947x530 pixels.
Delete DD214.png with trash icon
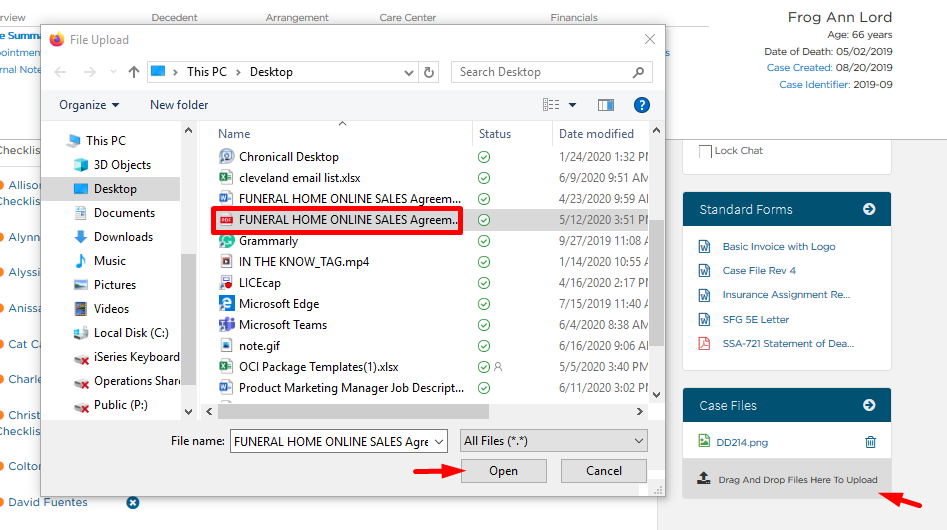click(870, 442)
